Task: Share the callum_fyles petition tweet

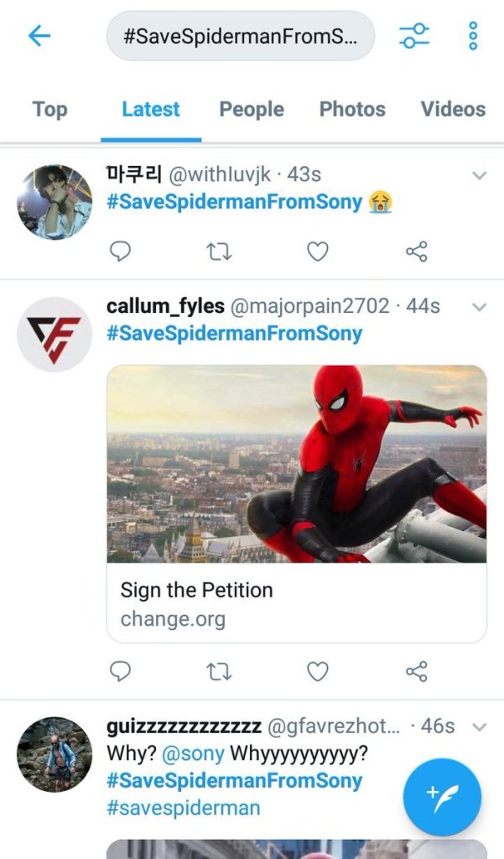Action: click(416, 670)
